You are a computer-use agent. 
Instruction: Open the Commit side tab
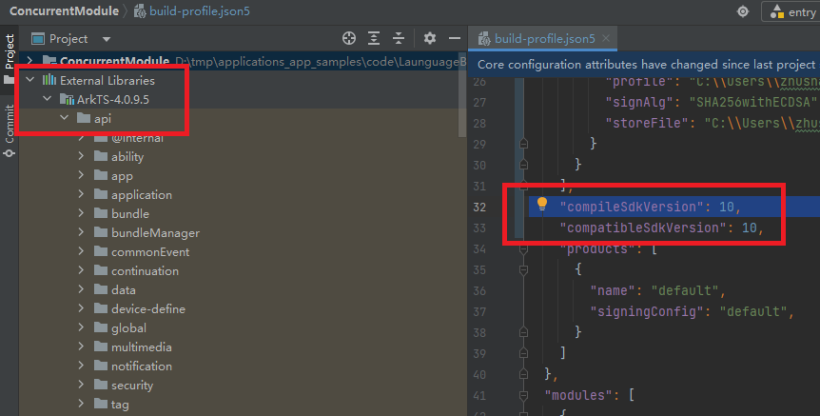9,131
